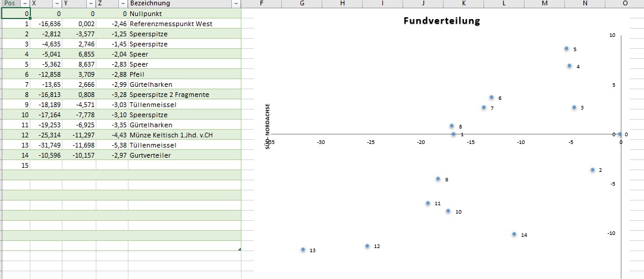Select column F header

(x=262, y=4)
